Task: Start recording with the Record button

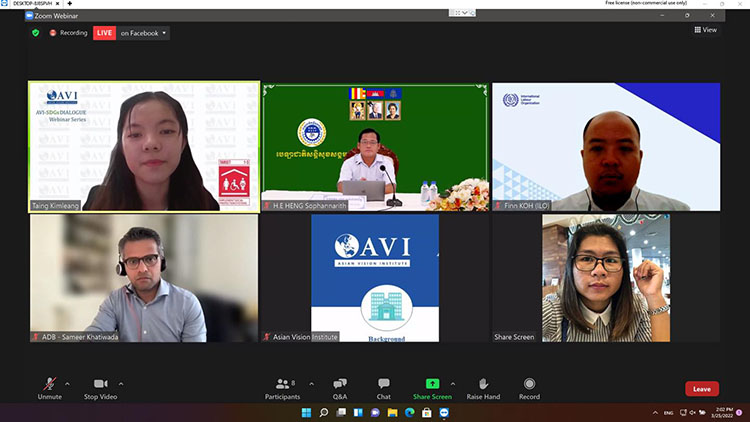Action: tap(529, 385)
